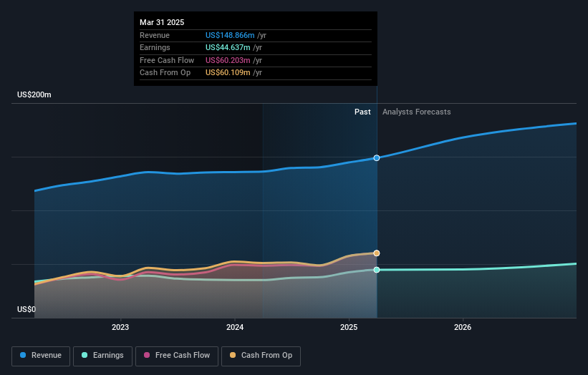Click the 'Analysts Forecasts' label
The width and height of the screenshot is (588, 375).
coord(417,112)
